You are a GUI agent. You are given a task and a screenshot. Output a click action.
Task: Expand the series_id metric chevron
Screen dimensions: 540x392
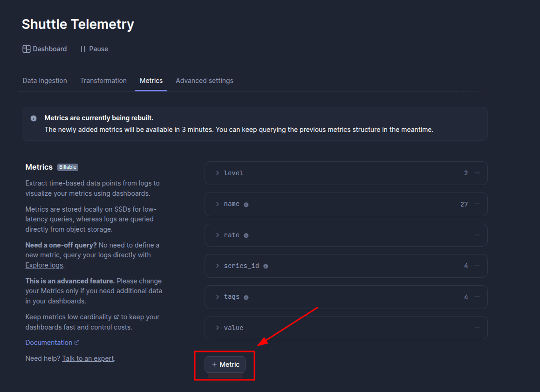pyautogui.click(x=218, y=266)
